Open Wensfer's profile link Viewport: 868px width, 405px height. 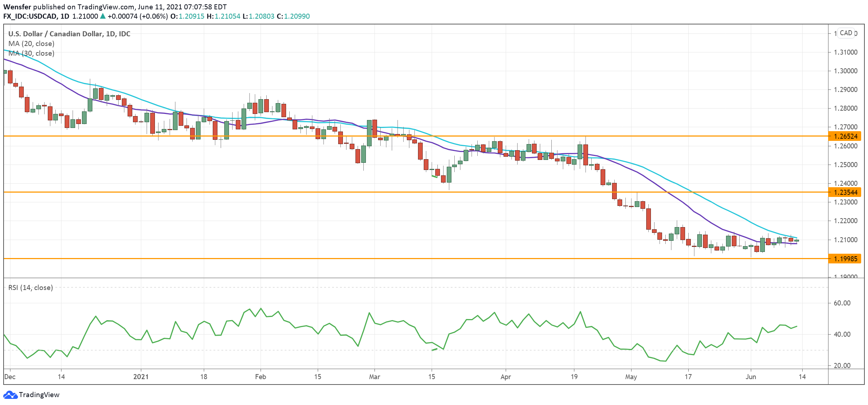(x=17, y=6)
